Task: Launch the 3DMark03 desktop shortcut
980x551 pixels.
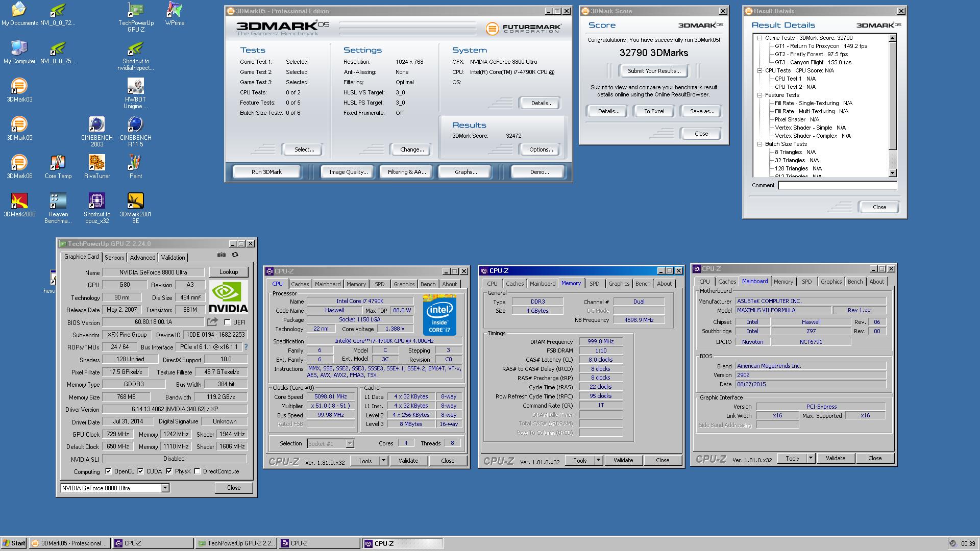Action: [x=19, y=90]
